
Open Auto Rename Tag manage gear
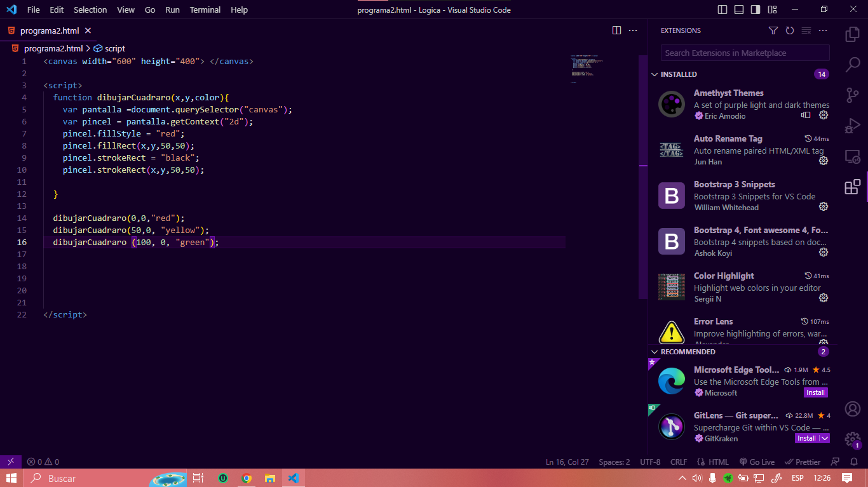click(x=824, y=161)
